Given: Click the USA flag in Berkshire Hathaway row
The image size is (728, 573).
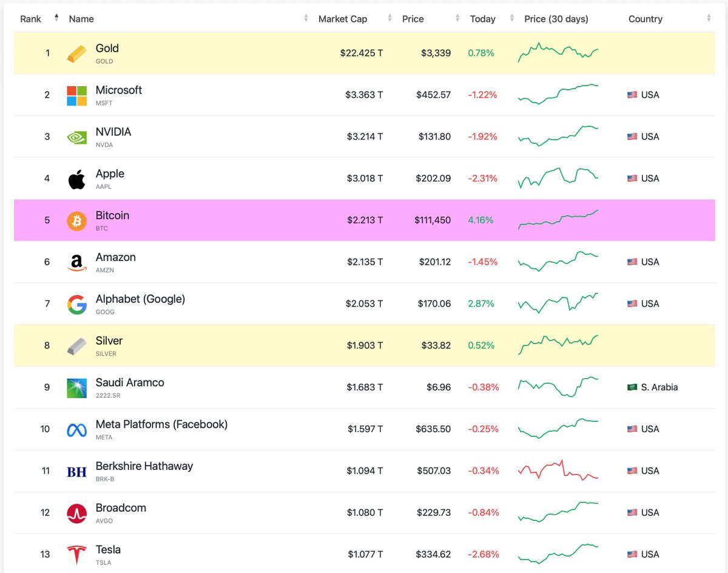Looking at the screenshot, I should click(632, 471).
